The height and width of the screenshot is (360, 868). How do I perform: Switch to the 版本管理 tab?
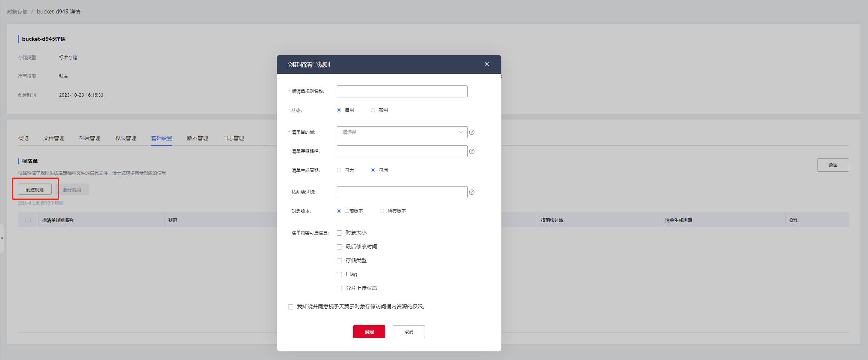[198, 138]
